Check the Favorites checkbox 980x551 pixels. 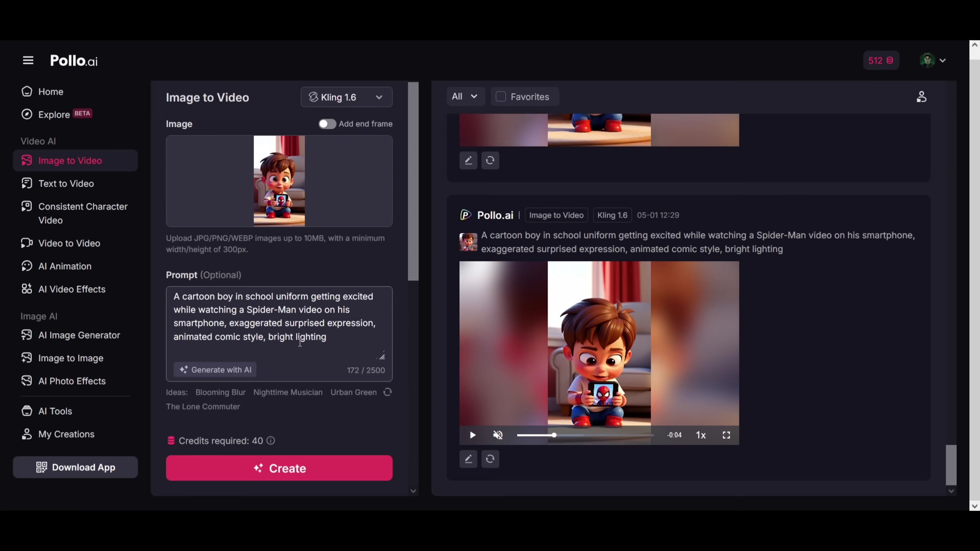point(501,97)
